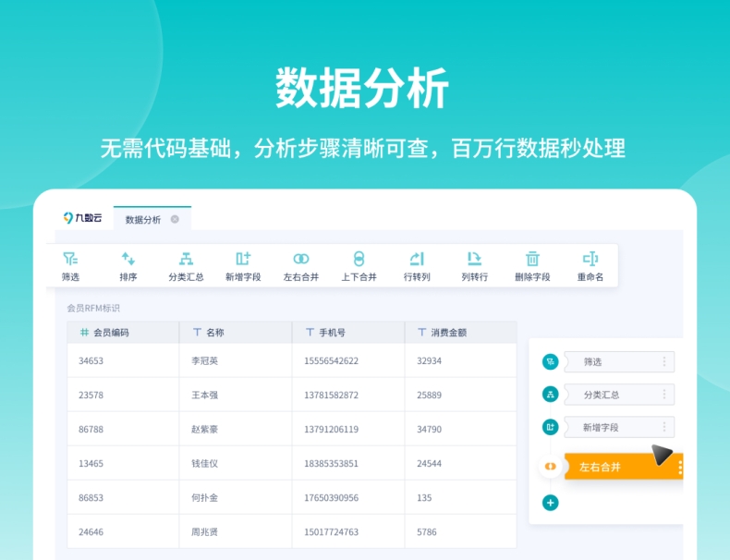Select cell 25889
Screen dimensions: 730x560
461,395
